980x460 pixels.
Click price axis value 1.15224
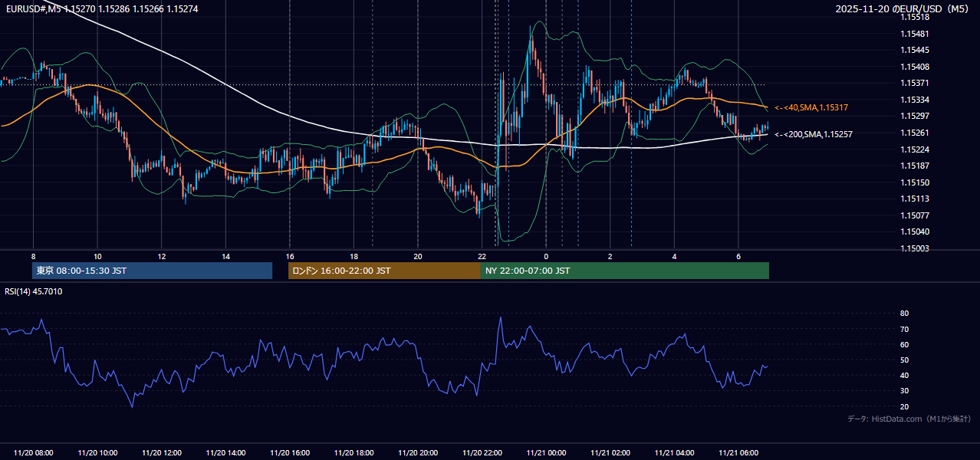tap(915, 149)
